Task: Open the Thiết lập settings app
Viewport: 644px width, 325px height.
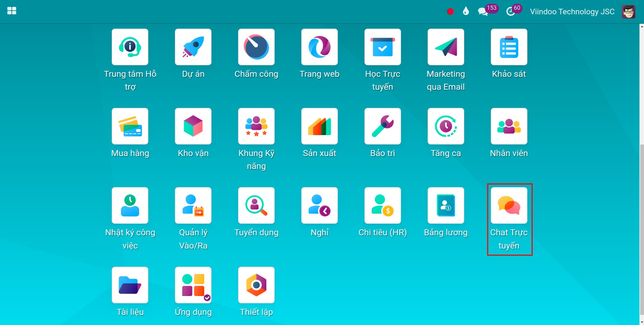Action: pyautogui.click(x=256, y=285)
